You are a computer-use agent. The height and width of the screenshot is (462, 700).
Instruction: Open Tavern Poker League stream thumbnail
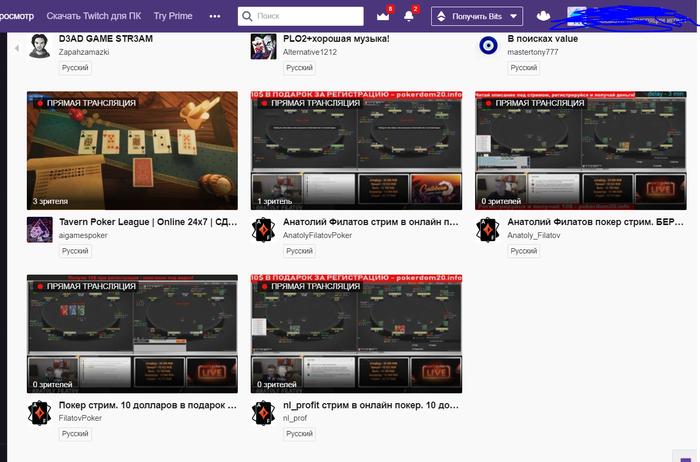coord(132,150)
